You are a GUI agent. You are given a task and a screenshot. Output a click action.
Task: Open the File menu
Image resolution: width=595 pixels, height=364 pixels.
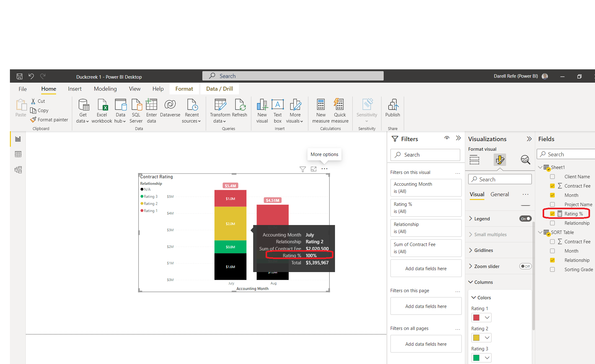pos(23,89)
